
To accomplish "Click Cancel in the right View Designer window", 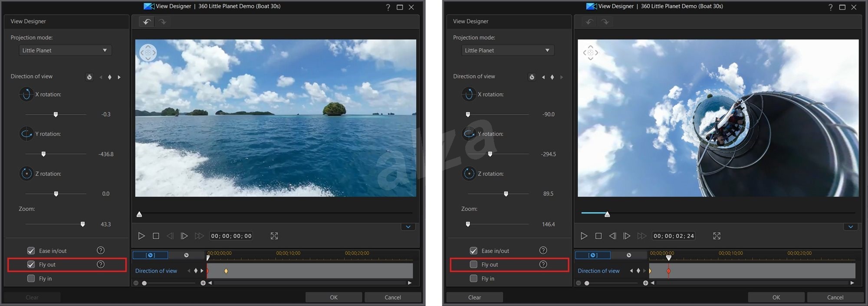I will tap(835, 297).
